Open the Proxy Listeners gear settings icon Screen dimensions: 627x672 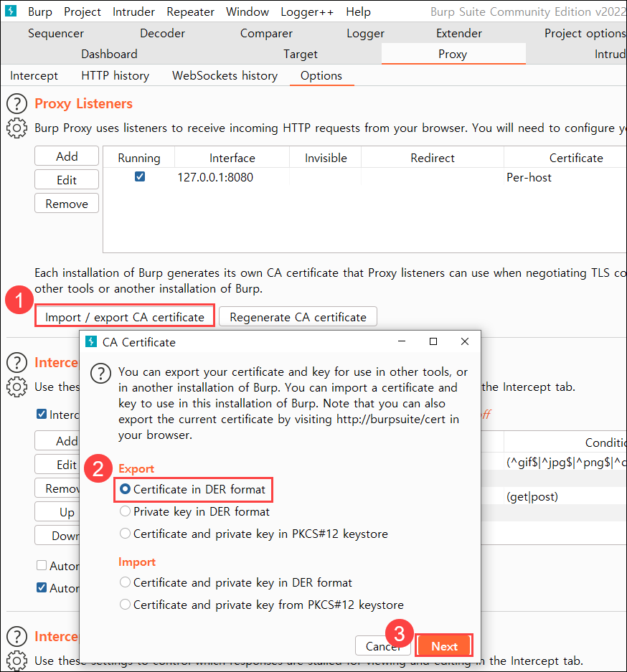tap(16, 128)
